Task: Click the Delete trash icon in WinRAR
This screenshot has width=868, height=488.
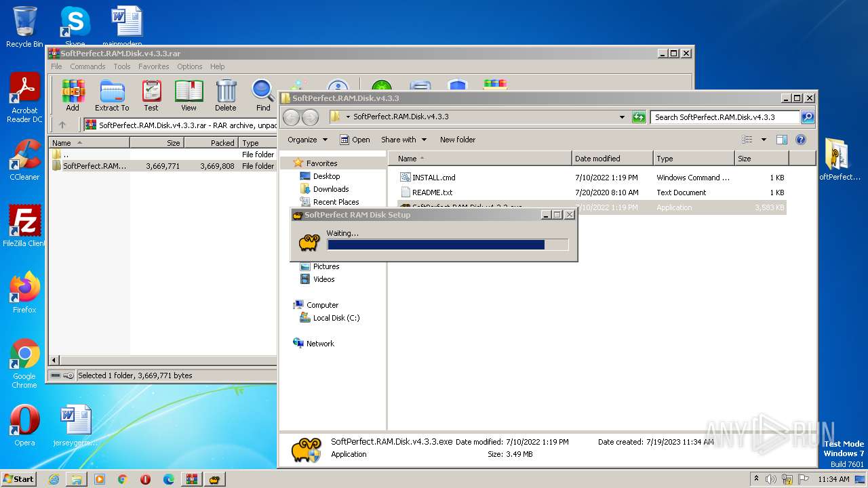Action: pos(226,95)
